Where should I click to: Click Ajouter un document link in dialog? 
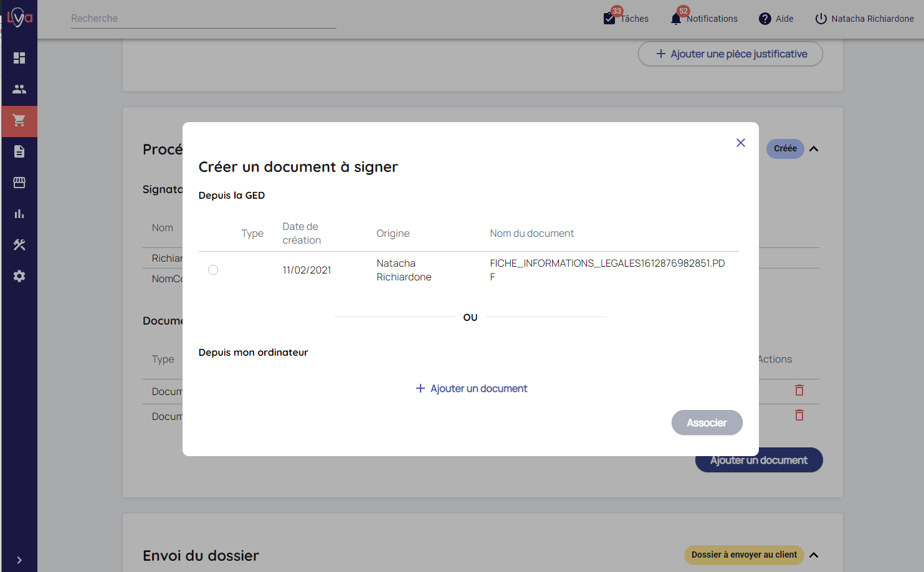(x=472, y=388)
